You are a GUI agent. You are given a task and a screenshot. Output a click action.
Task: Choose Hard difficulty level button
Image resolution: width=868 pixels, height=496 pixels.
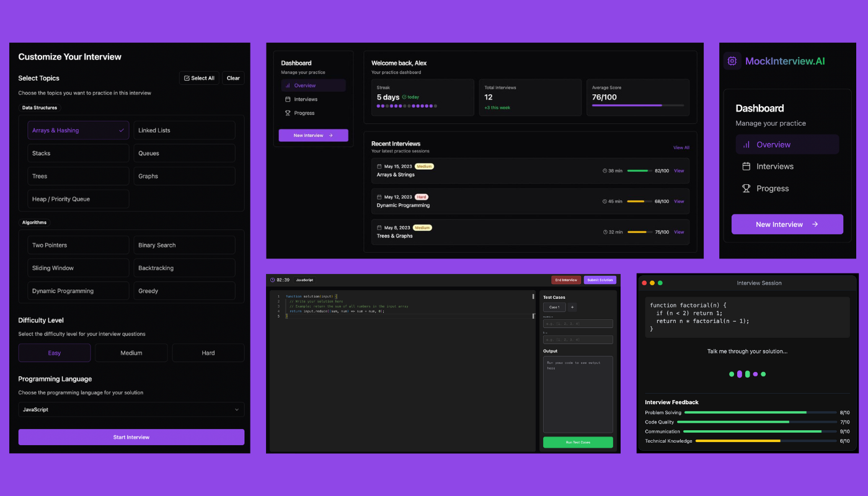coord(208,353)
